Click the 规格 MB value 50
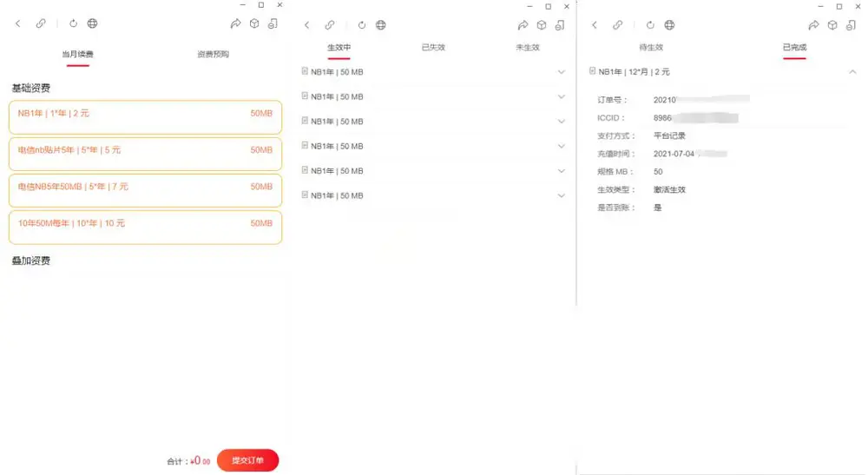 click(658, 172)
